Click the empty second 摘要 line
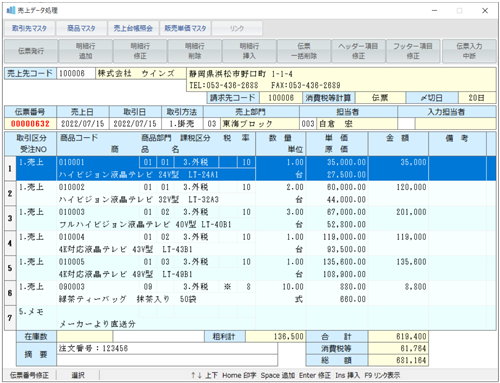Screen dimensions: 500x383 point(167,360)
